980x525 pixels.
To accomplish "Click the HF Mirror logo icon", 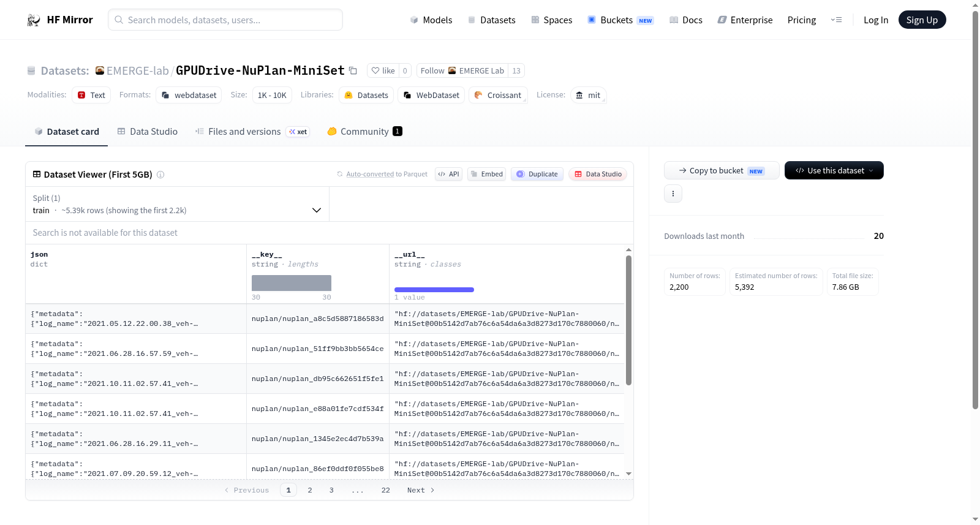I will (34, 20).
